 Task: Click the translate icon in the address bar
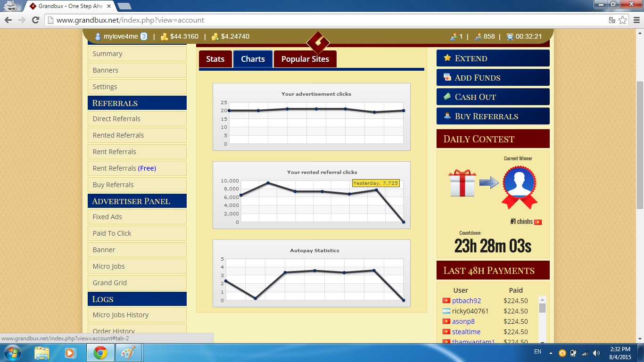[612, 20]
